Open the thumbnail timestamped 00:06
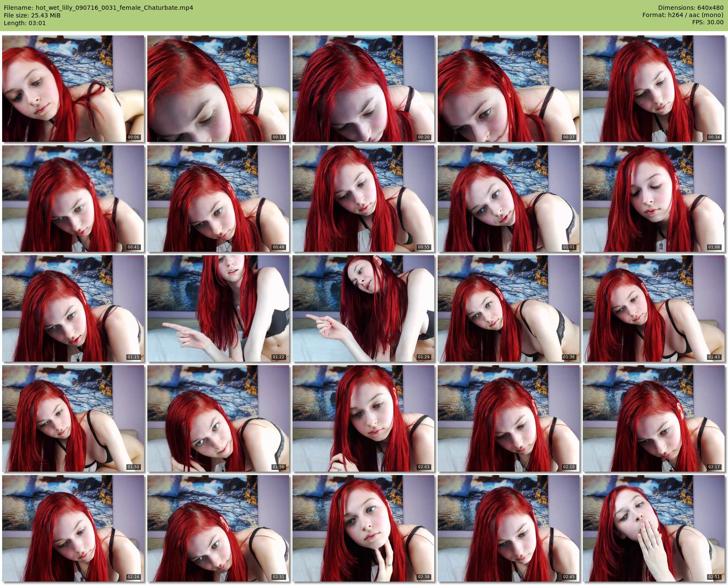The width and height of the screenshot is (728, 585). (73, 89)
